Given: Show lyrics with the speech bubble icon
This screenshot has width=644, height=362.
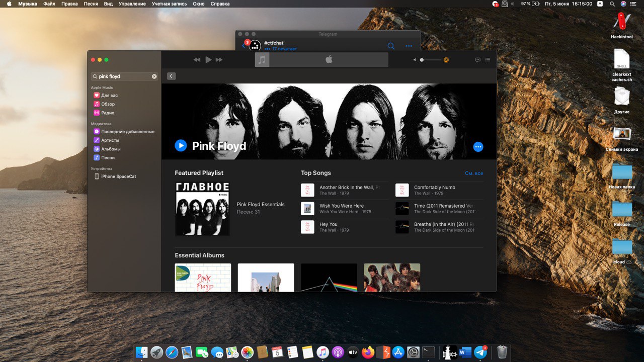Looking at the screenshot, I should [477, 60].
